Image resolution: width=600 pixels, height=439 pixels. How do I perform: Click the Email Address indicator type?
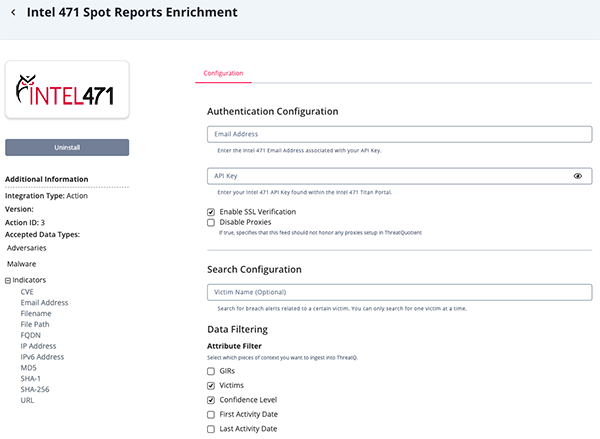point(44,303)
